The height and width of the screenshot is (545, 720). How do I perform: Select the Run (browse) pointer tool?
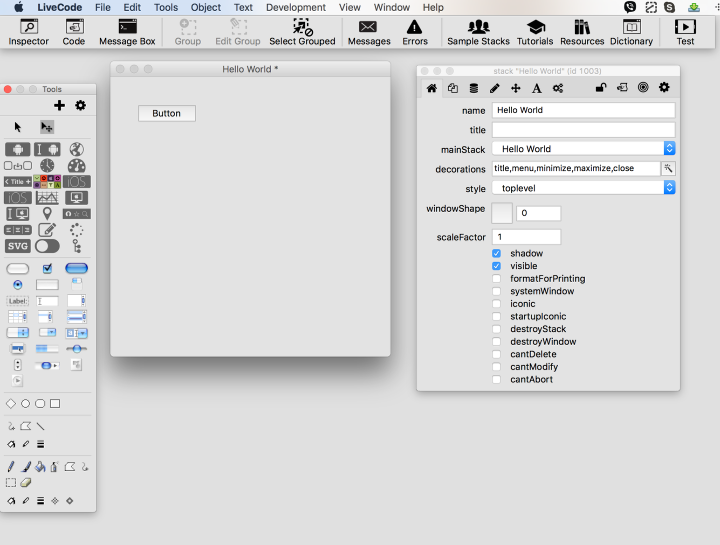point(17,127)
